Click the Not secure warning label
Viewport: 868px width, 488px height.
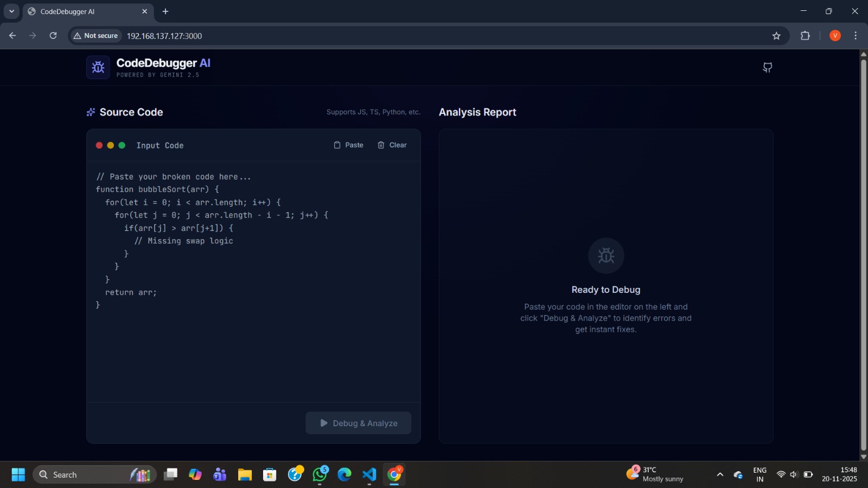pos(95,35)
